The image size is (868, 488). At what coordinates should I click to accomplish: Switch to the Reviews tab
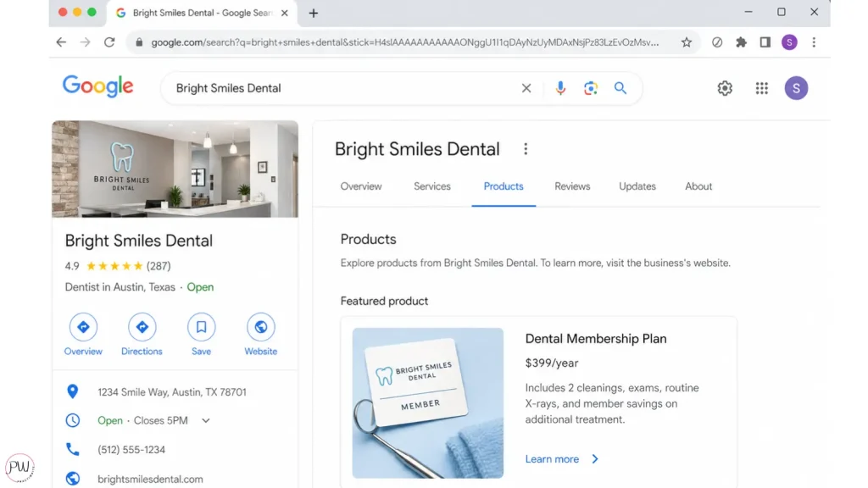[572, 186]
